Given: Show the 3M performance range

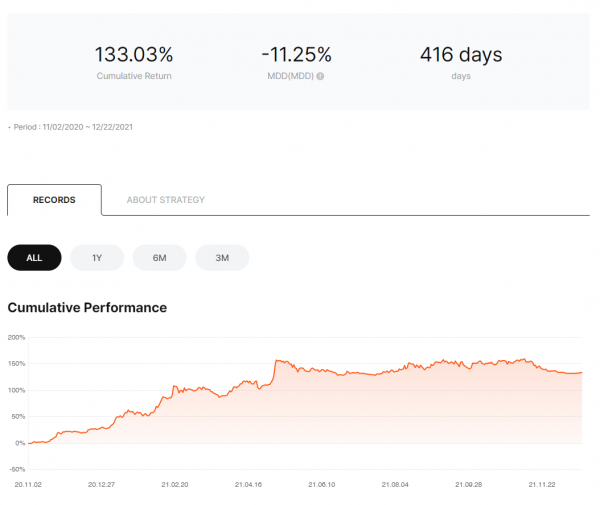Looking at the screenshot, I should 222,258.
